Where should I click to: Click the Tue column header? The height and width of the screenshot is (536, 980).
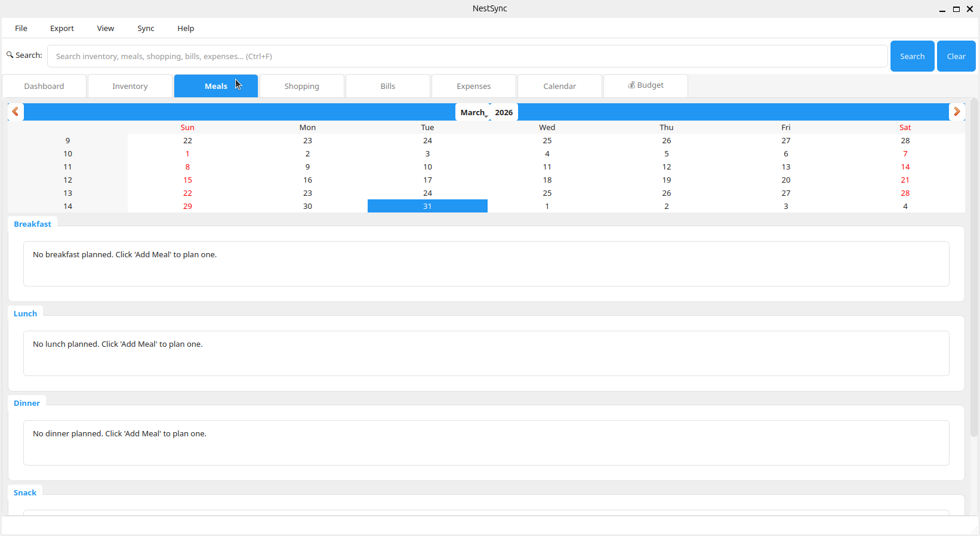point(427,127)
